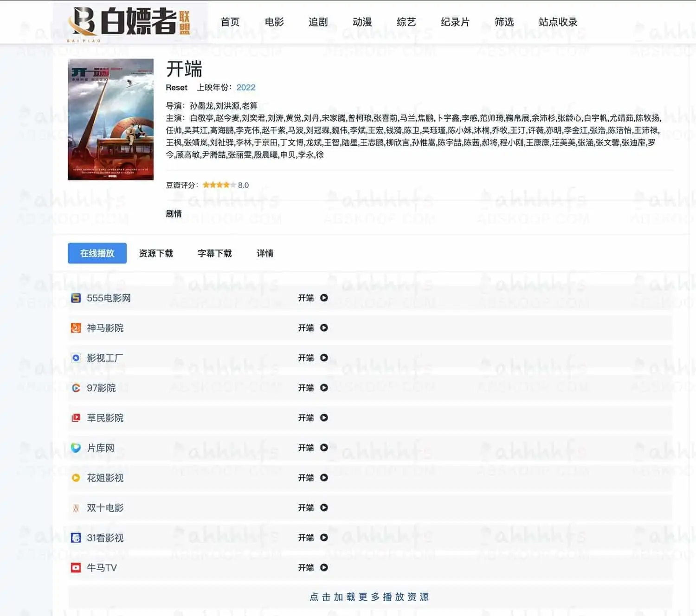The width and height of the screenshot is (696, 616).
Task: View the 开端 movie poster
Action: click(111, 119)
